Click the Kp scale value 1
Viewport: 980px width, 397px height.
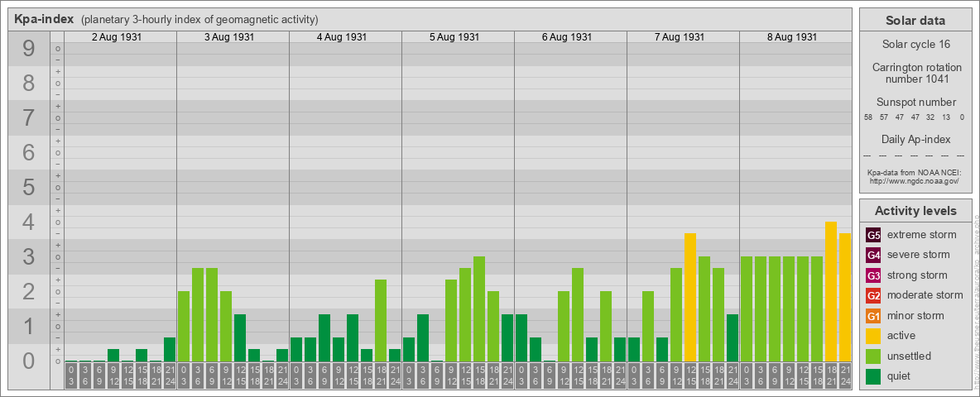pyautogui.click(x=29, y=326)
